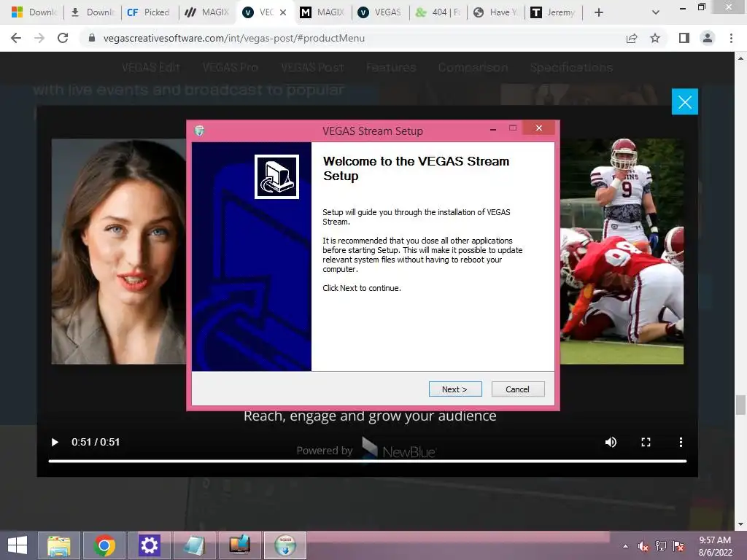747x560 pixels.
Task: Open video player more options menu
Action: point(681,443)
